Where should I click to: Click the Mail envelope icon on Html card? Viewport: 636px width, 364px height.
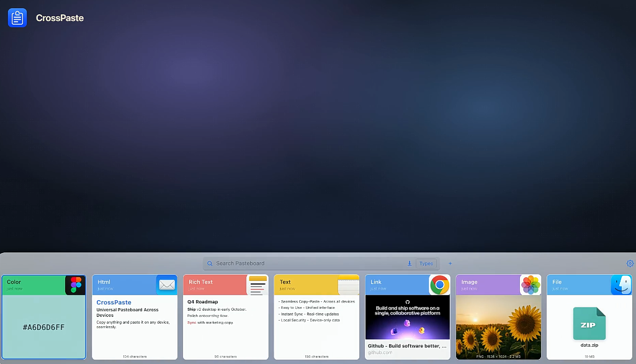tap(167, 285)
